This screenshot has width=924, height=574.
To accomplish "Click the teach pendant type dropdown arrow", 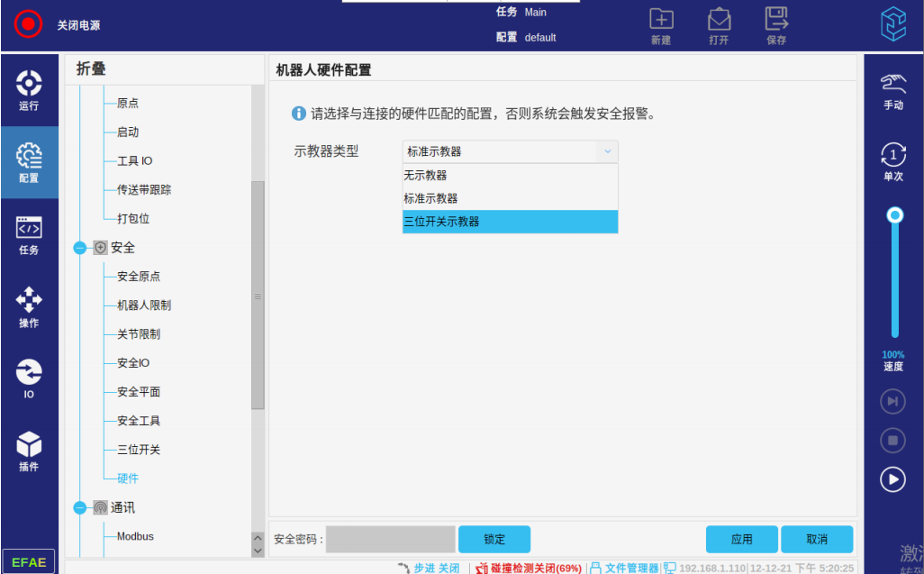I will 607,151.
